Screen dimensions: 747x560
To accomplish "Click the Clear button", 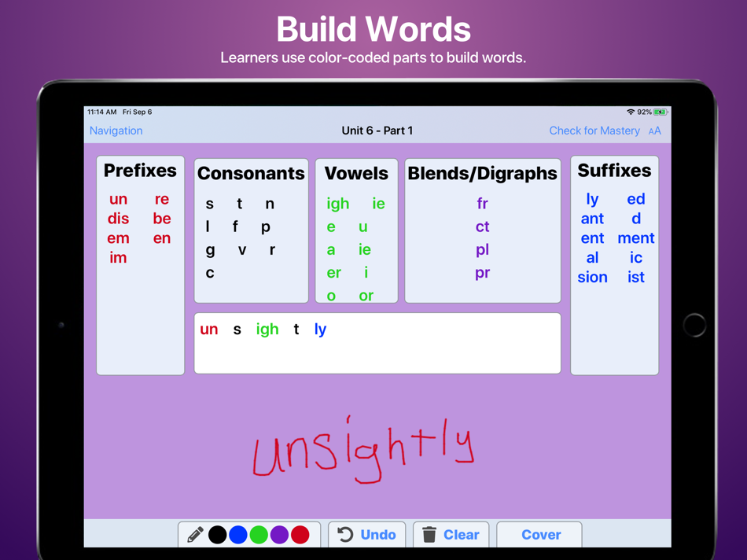I will click(x=462, y=535).
